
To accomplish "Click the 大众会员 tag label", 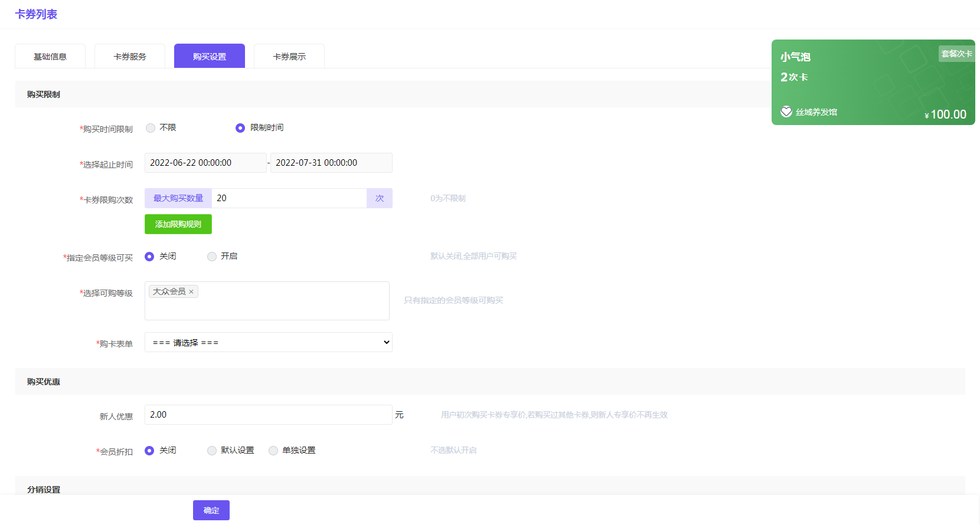I will coord(169,291).
